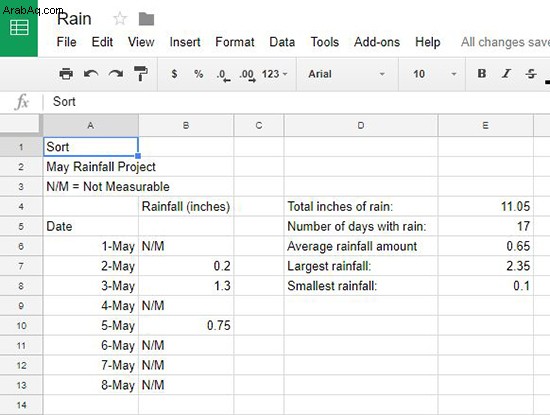Open the Data menu
The image size is (550, 415).
(282, 42)
